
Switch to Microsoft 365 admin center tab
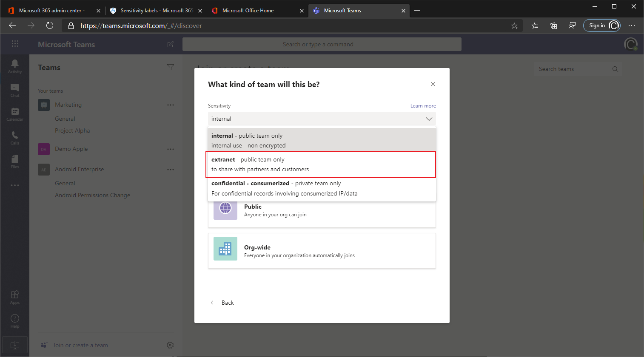[x=51, y=11]
